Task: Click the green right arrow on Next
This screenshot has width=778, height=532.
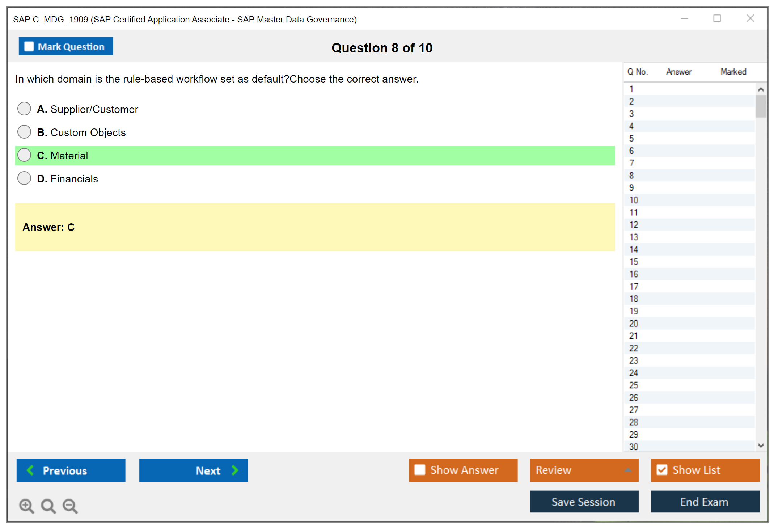Action: [x=235, y=470]
